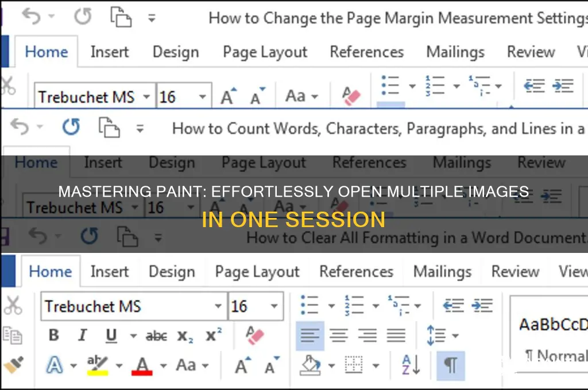This screenshot has width=588, height=390.
Task: Toggle Superscript in the bottom window ribbon
Action: (214, 334)
